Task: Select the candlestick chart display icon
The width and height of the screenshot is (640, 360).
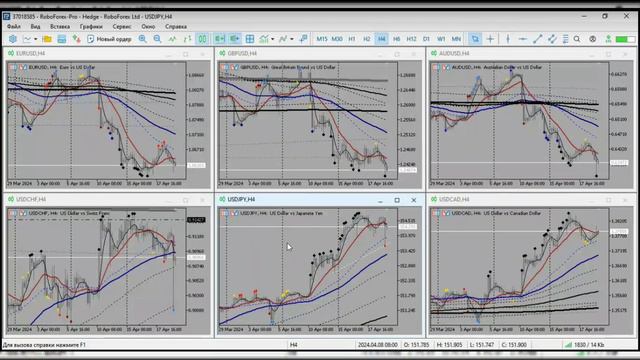Action: [202, 39]
